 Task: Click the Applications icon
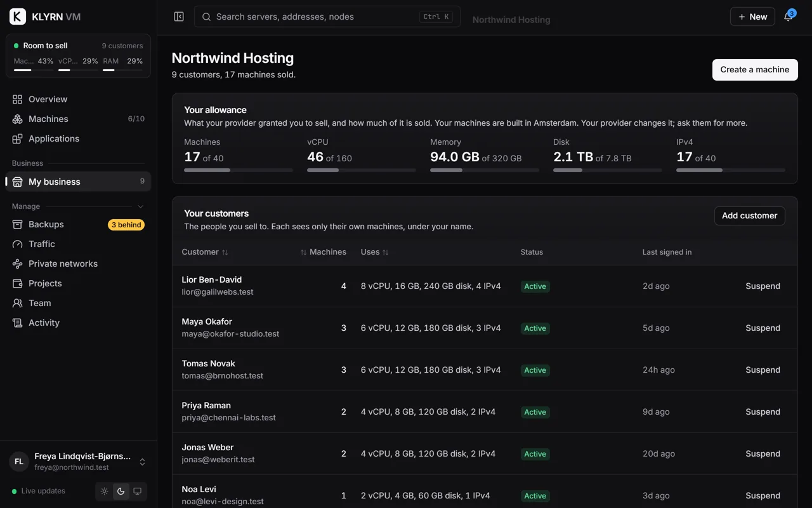click(17, 138)
